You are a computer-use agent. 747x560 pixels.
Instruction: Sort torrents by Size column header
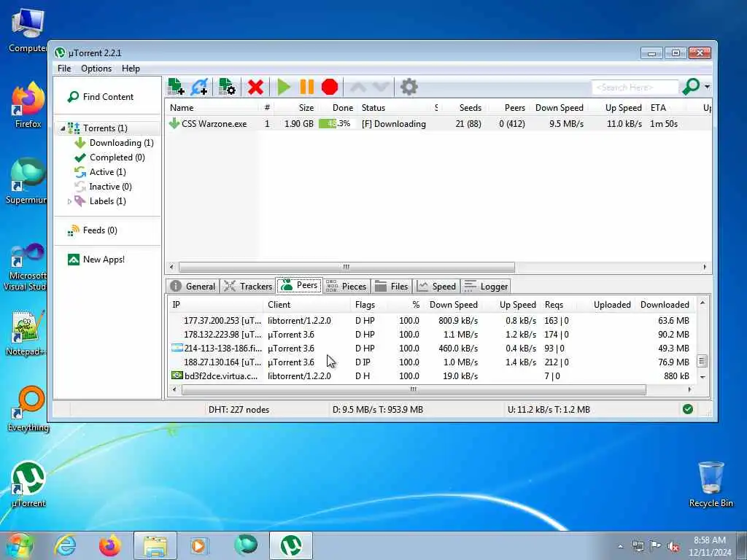(306, 108)
